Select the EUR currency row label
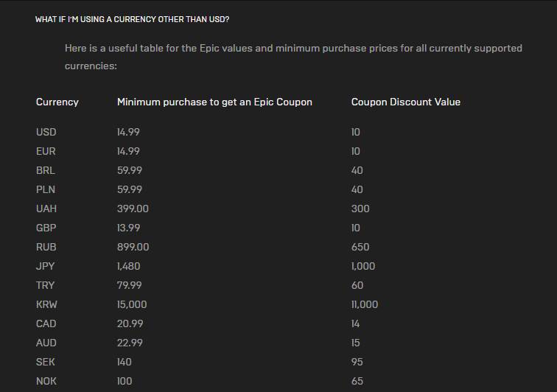The width and height of the screenshot is (557, 392). [x=46, y=151]
